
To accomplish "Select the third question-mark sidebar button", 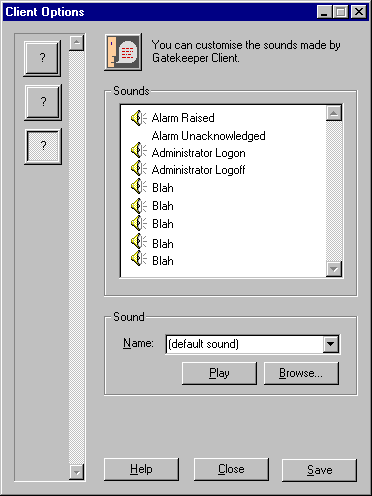I will click(x=43, y=146).
